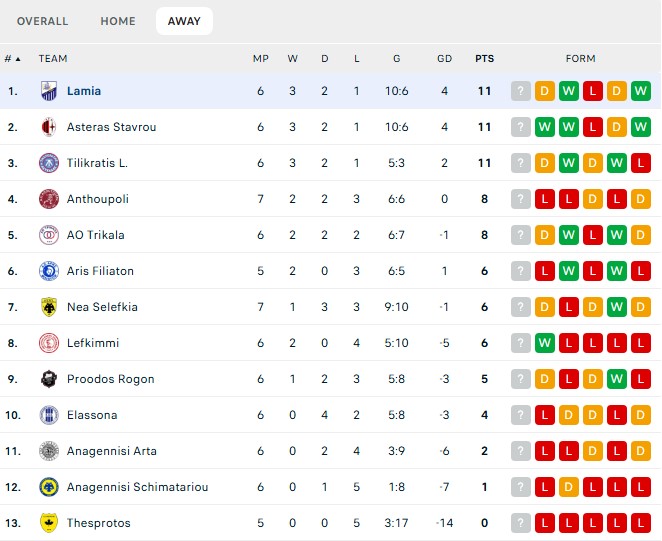Open the Elassona team link
Screen dimensions: 662x541
[x=92, y=415]
